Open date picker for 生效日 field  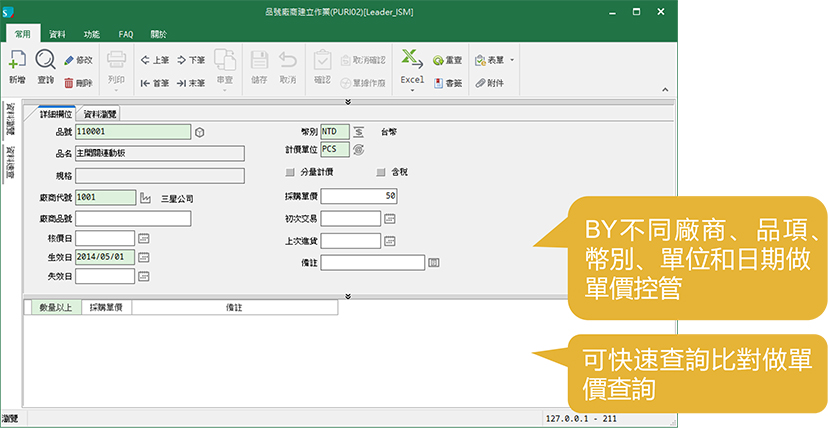click(144, 256)
